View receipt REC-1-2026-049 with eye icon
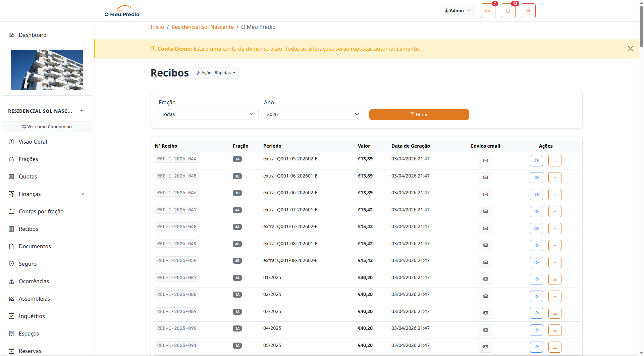 [536, 245]
